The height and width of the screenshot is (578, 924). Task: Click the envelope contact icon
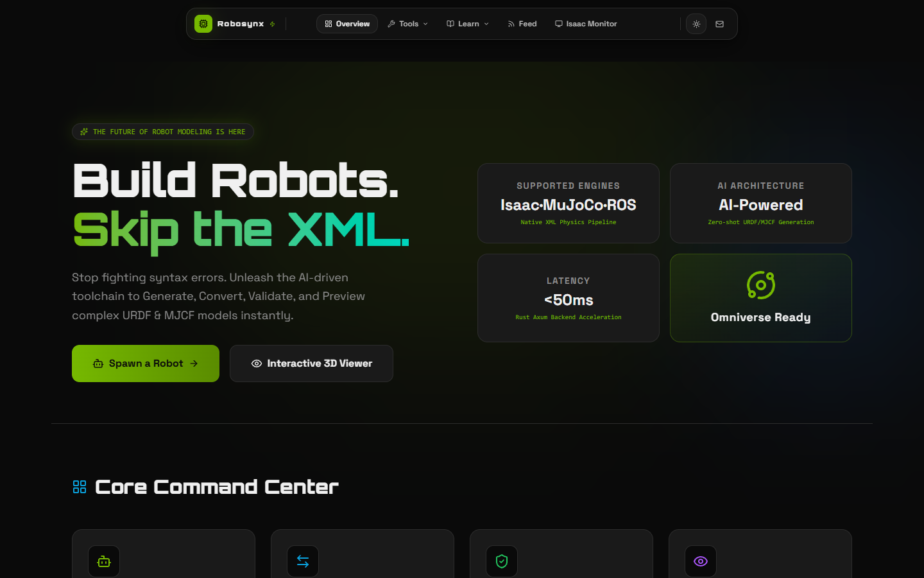tap(719, 24)
